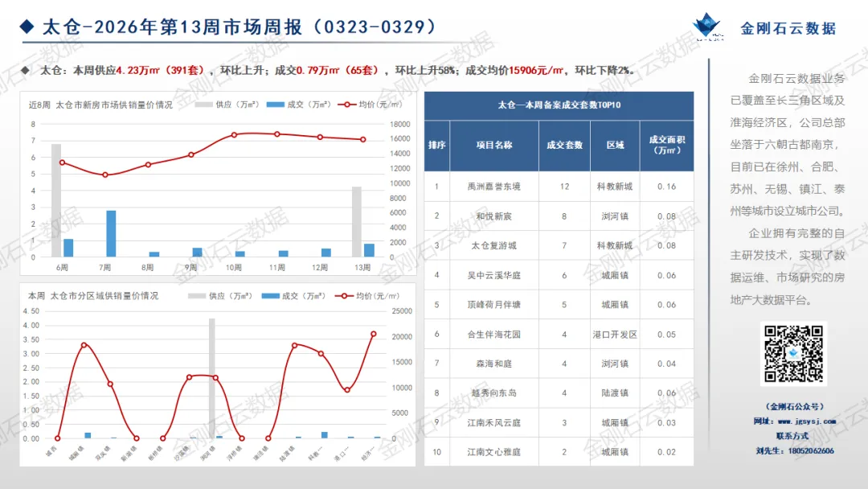Select the blue diamond icon before the report title
The width and height of the screenshot is (868, 489).
click(x=27, y=25)
